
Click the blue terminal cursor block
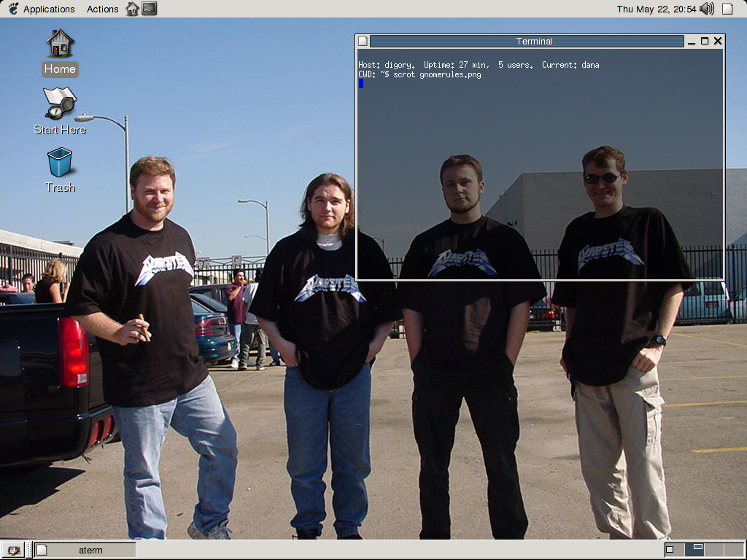tap(360, 84)
